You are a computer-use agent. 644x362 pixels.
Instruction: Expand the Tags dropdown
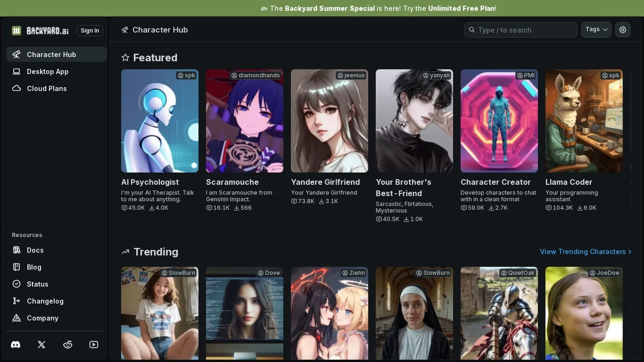pyautogui.click(x=596, y=30)
